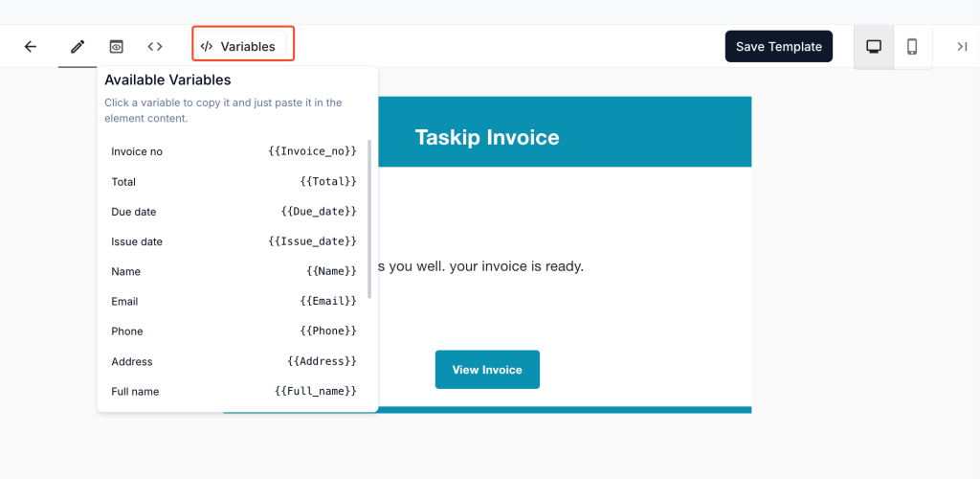Click the variables list scrollbar
Image resolution: width=980 pixels, height=479 pixels.
point(369,220)
